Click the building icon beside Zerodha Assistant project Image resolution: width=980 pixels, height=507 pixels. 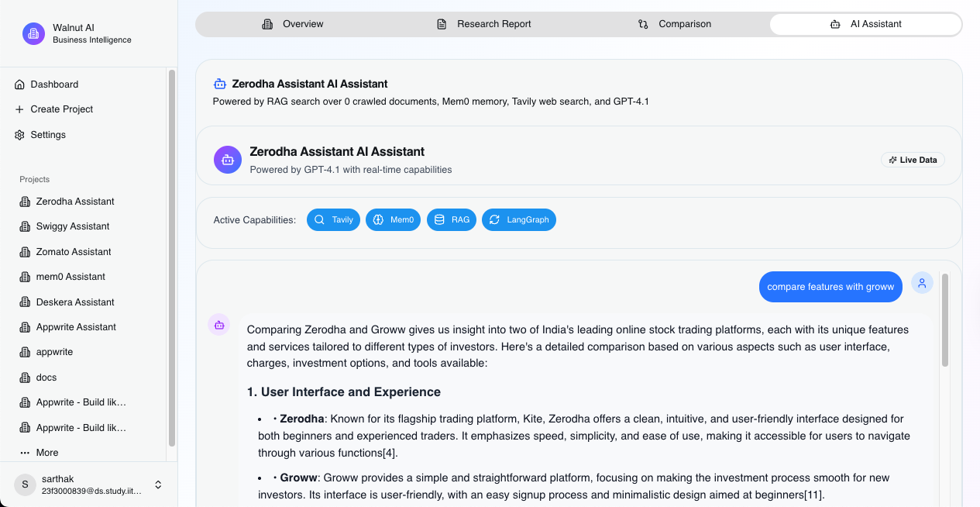(25, 202)
